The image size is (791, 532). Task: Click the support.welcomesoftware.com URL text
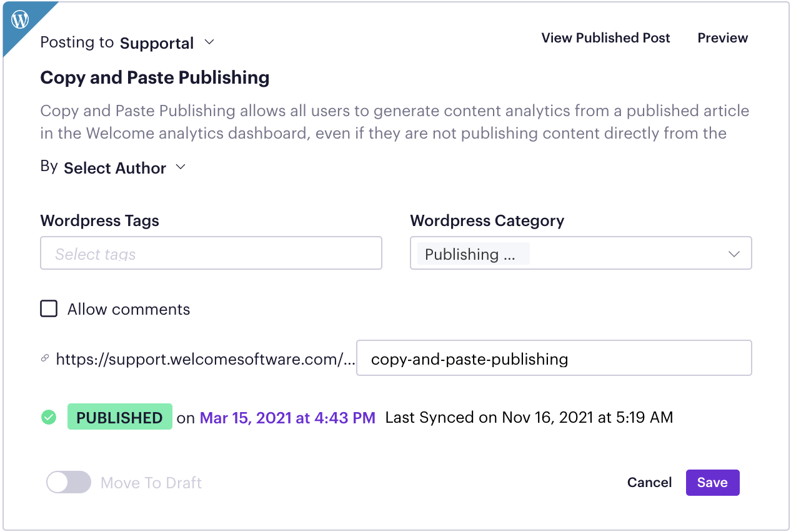pos(206,359)
